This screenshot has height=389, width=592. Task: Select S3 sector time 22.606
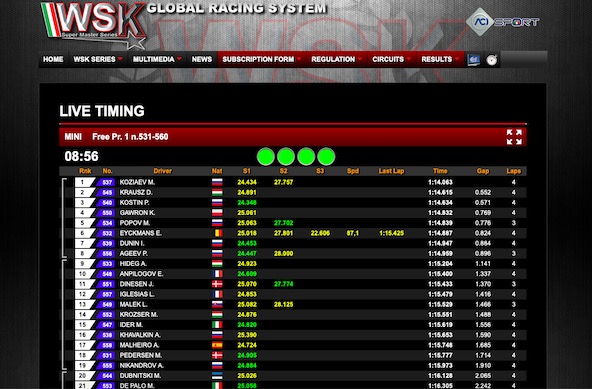click(x=320, y=233)
